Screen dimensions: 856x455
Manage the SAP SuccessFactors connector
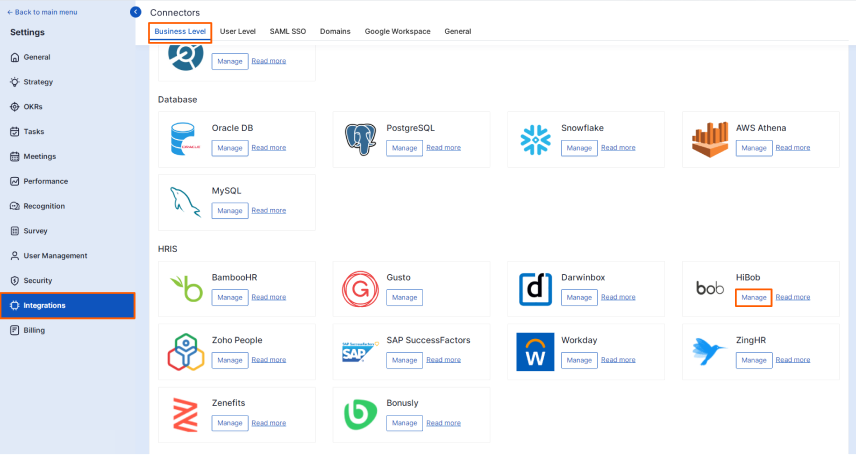click(x=405, y=361)
